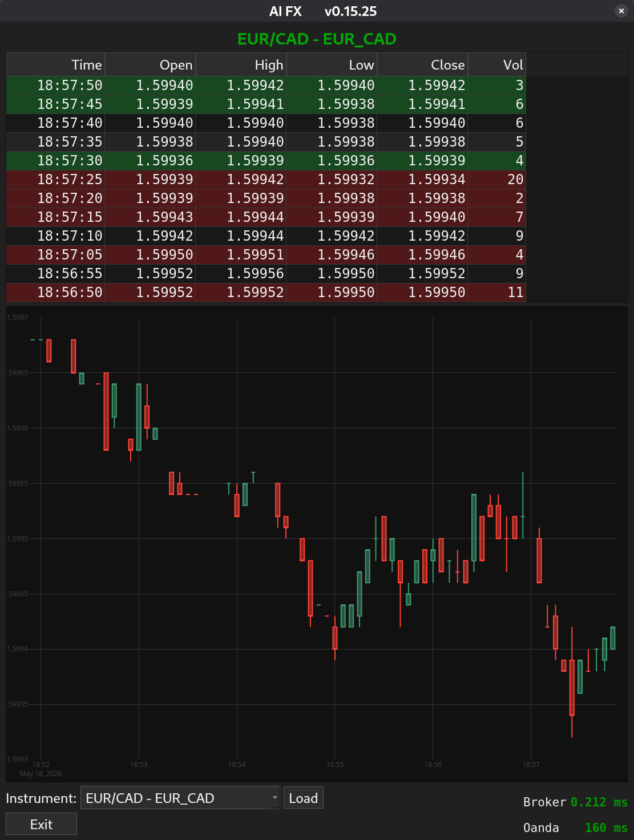The image size is (634, 840).
Task: Click Close 1.59934 in the 18:57:25 row
Action: click(423, 180)
